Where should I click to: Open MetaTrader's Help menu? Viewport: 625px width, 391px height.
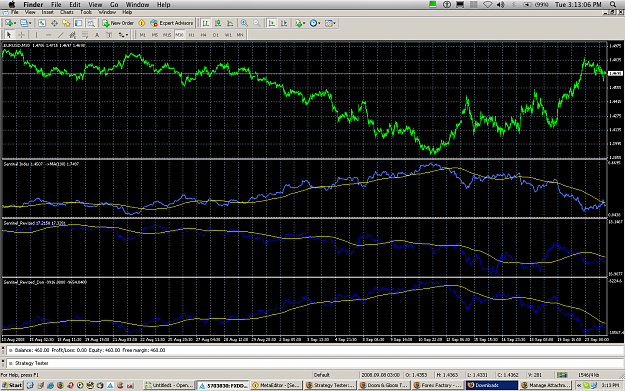click(127, 12)
